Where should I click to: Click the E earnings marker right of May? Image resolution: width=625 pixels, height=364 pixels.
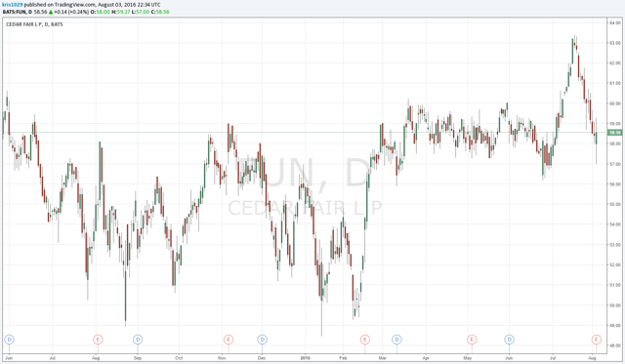coord(472,340)
